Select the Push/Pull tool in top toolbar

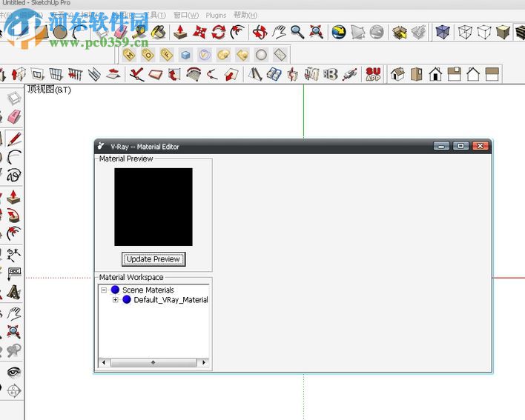tap(180, 32)
